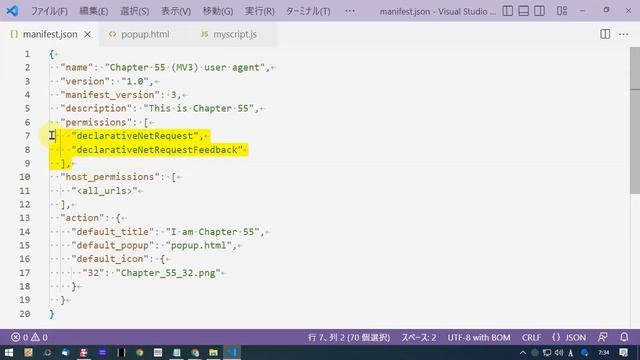The image size is (640, 360).
Task: Click the Chrome icon in taskbar
Action: (x=140, y=352)
